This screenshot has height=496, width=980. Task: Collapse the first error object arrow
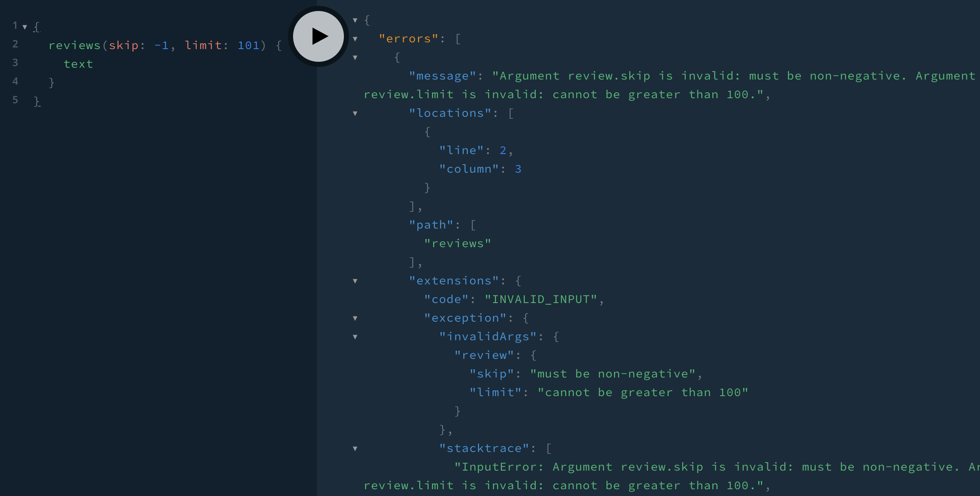tap(355, 58)
